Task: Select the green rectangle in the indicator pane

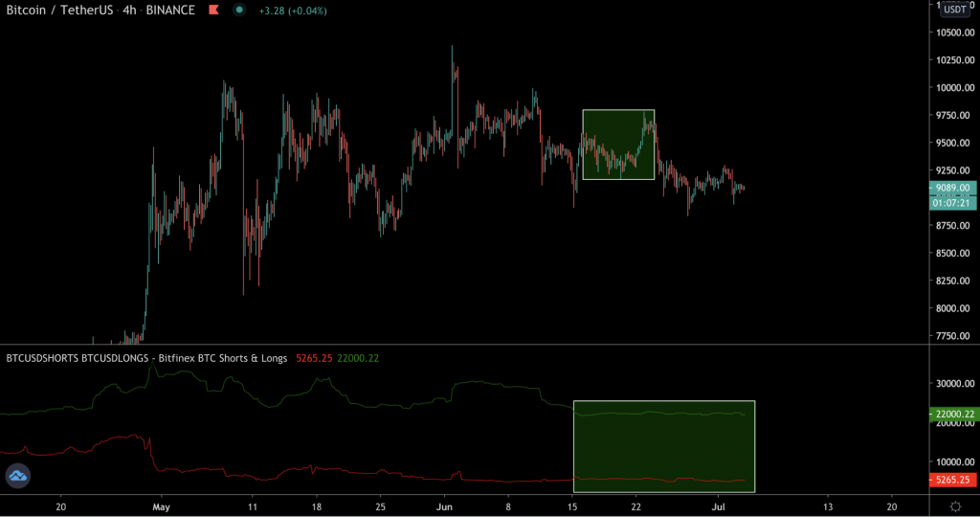Action: (x=663, y=446)
